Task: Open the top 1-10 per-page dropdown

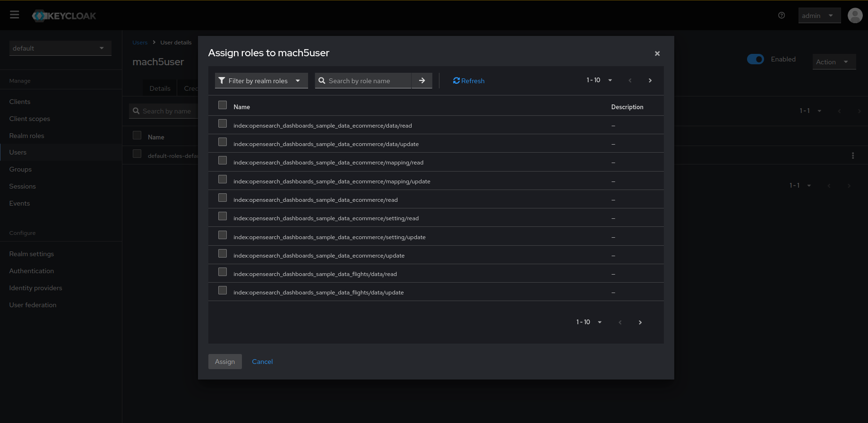Action: pyautogui.click(x=599, y=80)
